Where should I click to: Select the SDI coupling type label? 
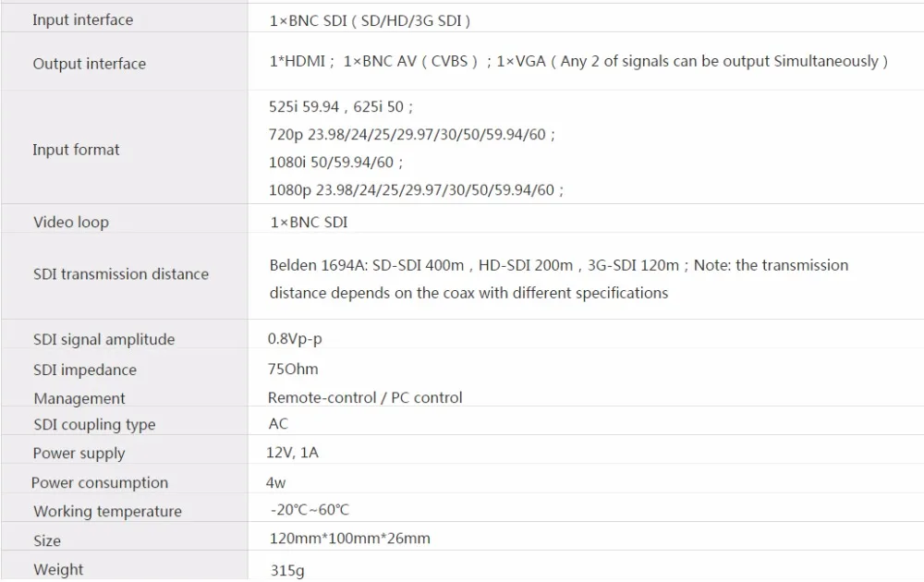click(94, 425)
